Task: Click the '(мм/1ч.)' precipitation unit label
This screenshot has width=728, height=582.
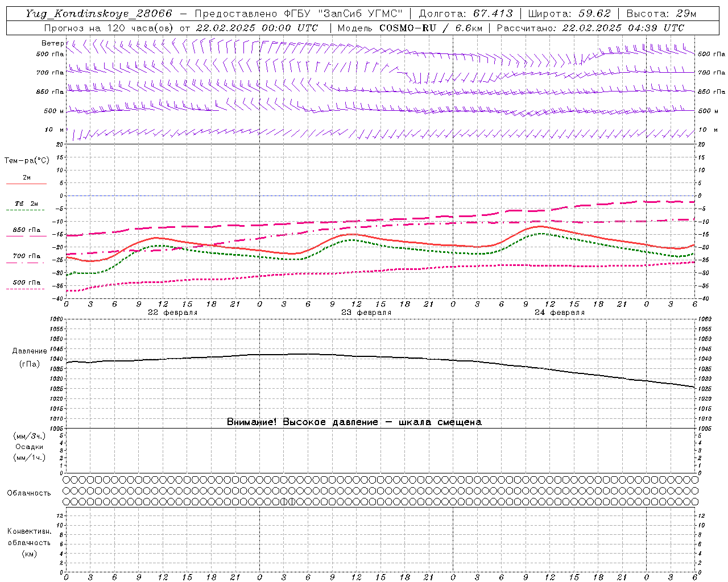Action: pyautogui.click(x=30, y=458)
